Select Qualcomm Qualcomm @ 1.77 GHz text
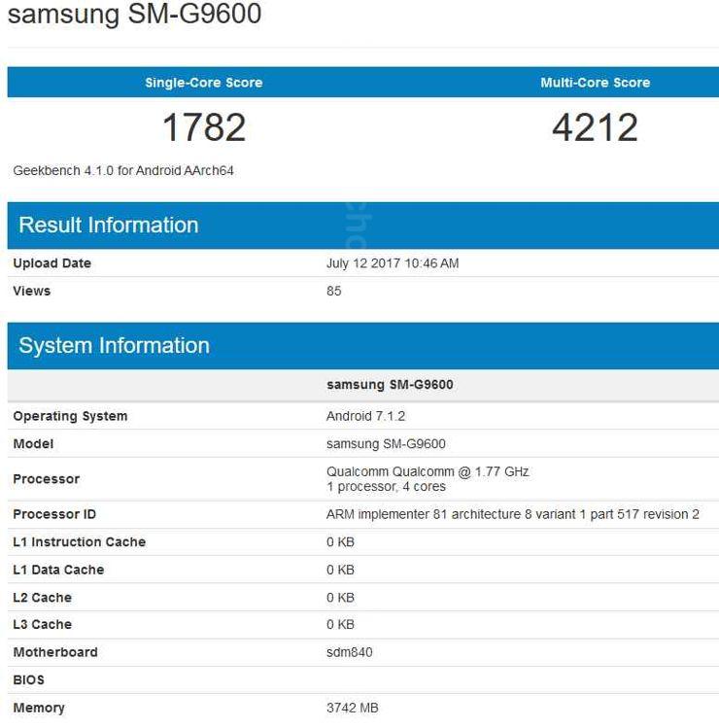Image resolution: width=719 pixels, height=728 pixels. 428,471
